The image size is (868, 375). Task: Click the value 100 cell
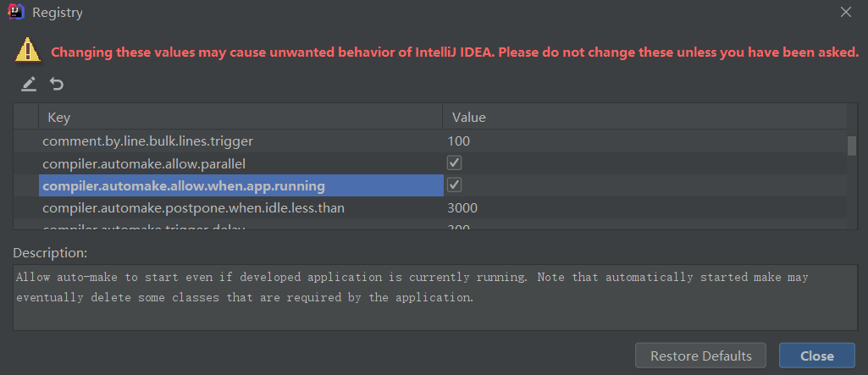click(x=458, y=141)
